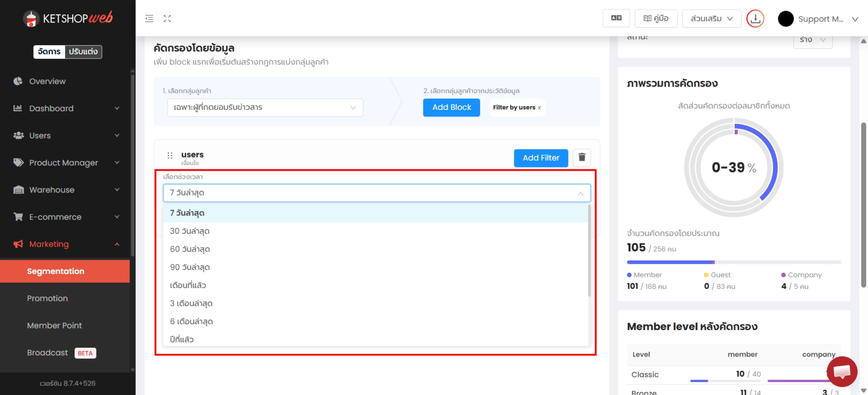Screen dimensions: 868x395
Task: Select 30 วันล่าสุด option
Action: pos(190,231)
